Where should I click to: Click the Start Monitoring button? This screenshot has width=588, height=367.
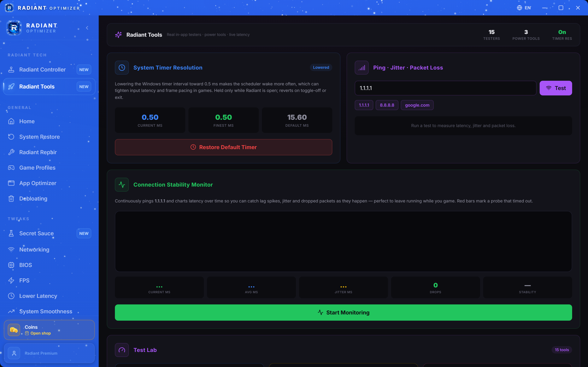point(343,313)
